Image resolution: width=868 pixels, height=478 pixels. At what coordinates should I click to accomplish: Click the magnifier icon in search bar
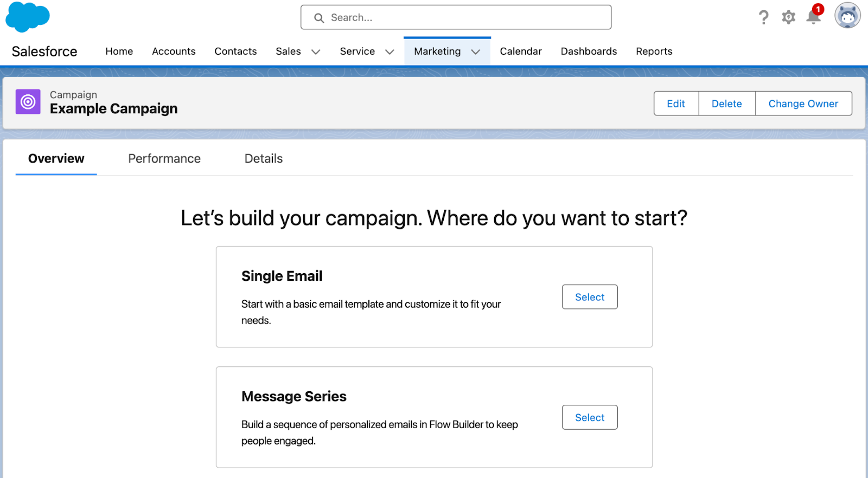pos(319,18)
